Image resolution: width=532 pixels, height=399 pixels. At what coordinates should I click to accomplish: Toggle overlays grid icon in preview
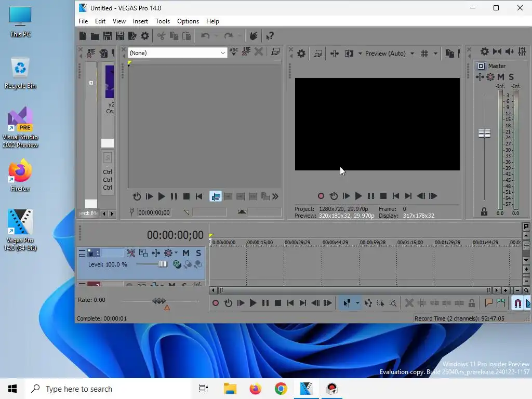tap(424, 54)
